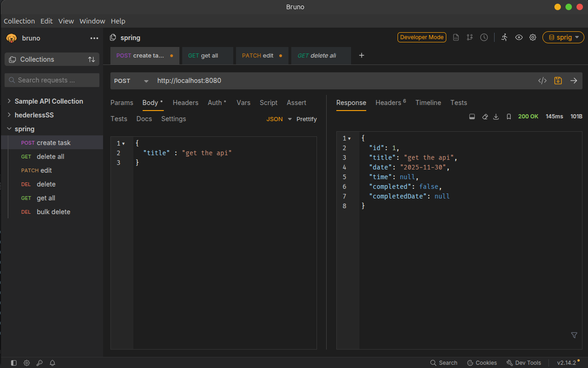588x368 pixels.
Task: Toggle sidebar from status bar icon
Action: coord(14,363)
